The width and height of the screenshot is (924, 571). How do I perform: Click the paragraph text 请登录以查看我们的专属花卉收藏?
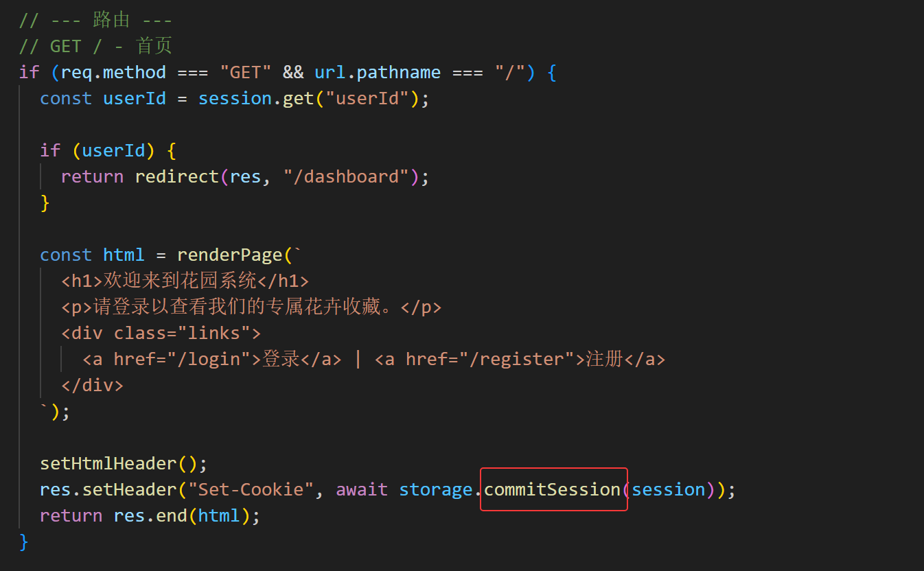(x=246, y=307)
